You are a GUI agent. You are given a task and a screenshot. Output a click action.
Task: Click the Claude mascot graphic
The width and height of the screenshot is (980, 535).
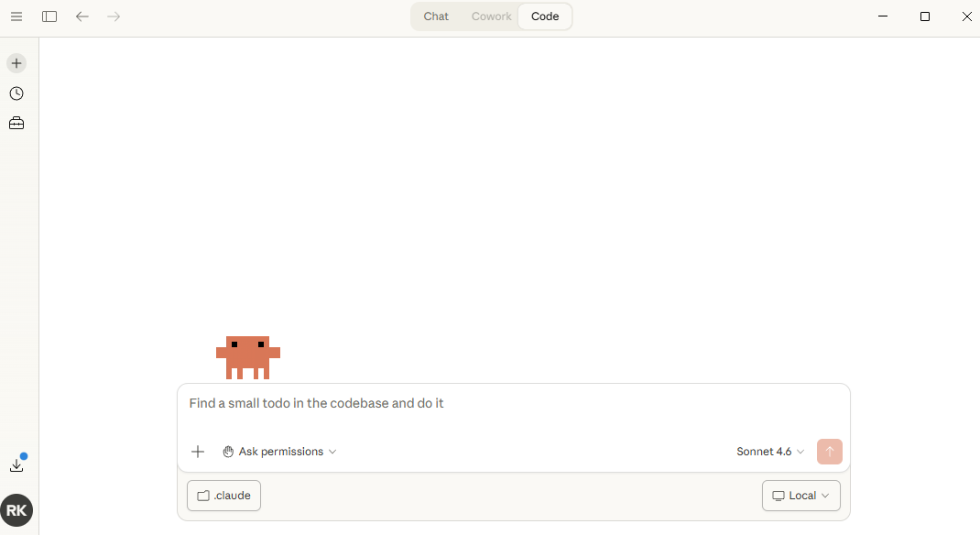point(247,357)
